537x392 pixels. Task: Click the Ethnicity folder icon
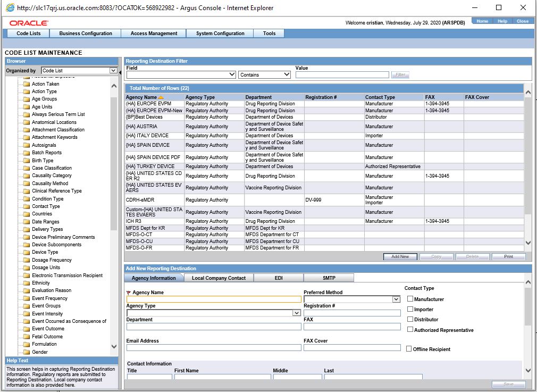click(x=26, y=283)
